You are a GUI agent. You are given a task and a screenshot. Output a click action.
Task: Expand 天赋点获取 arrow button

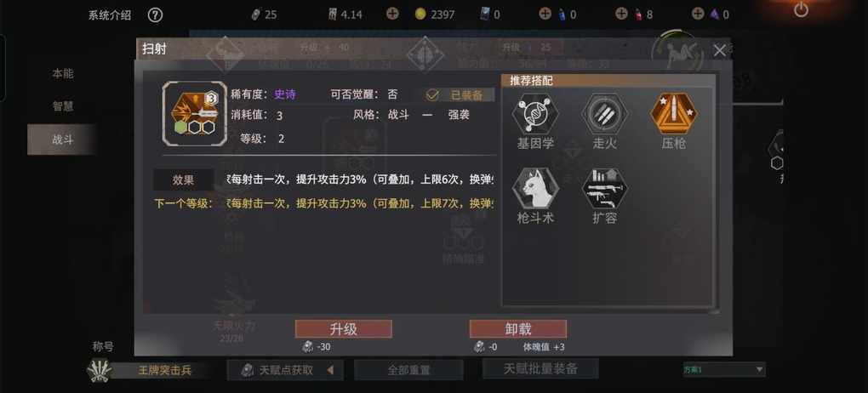(x=330, y=370)
